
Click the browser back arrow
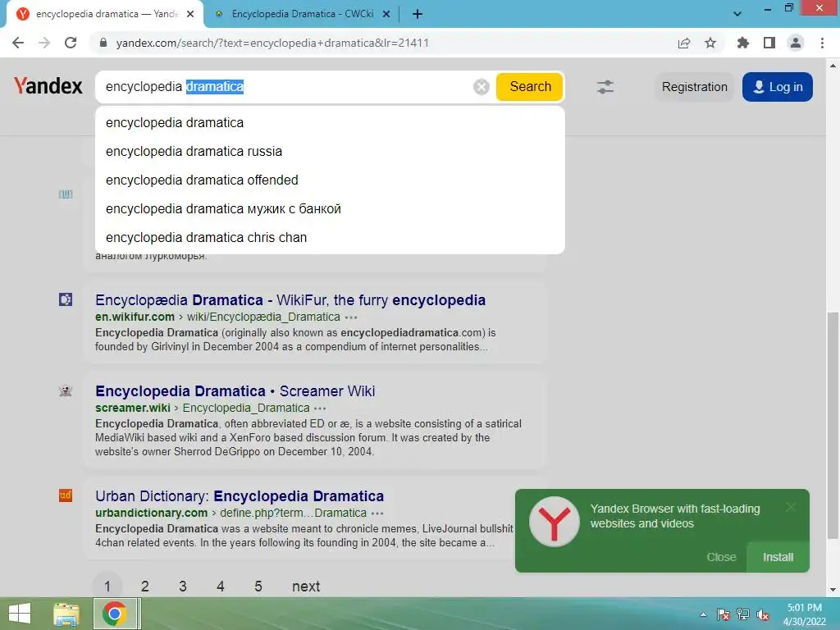[x=18, y=43]
